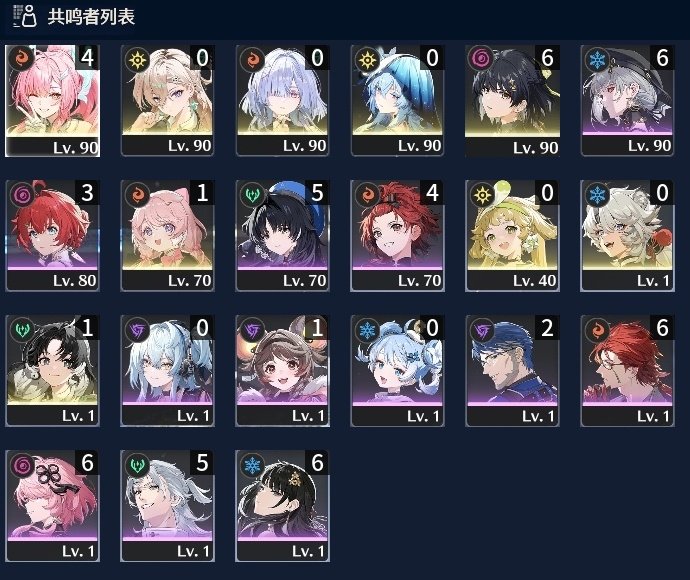
Task: Select the white curly-haired Lv. 1 character with red gloves
Action: click(628, 235)
